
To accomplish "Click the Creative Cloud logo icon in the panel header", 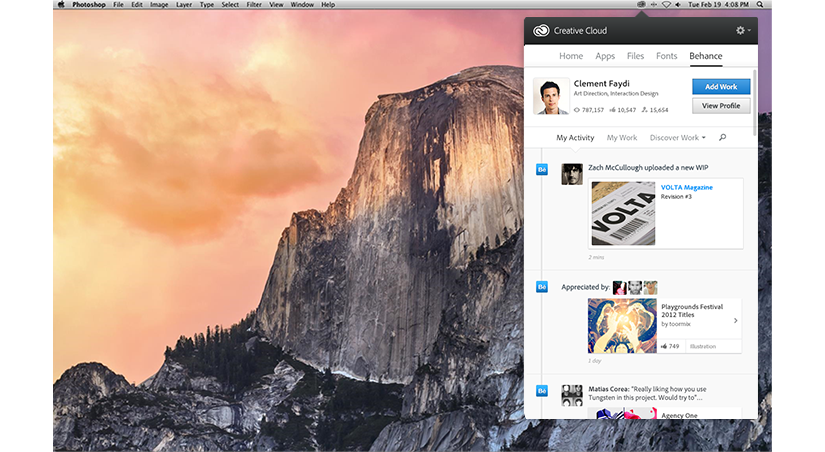I will (x=541, y=31).
